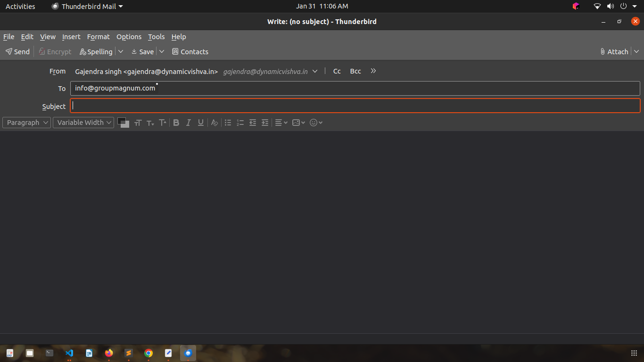Open the Contacts sidebar
Image resolution: width=644 pixels, height=362 pixels.
point(190,52)
